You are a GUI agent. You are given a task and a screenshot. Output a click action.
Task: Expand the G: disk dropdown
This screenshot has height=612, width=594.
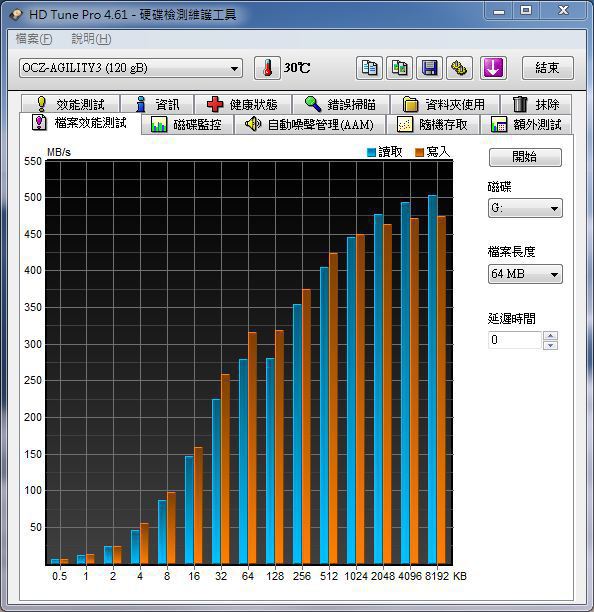coord(525,208)
